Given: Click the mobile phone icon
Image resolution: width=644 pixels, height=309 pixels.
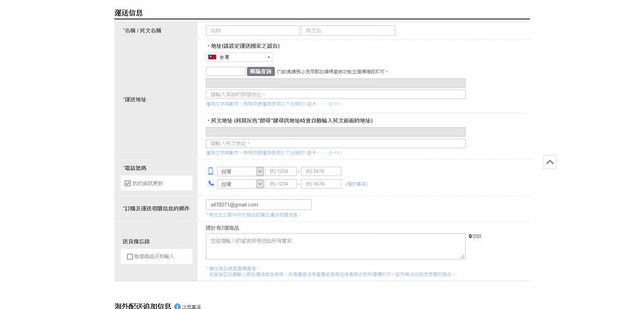Looking at the screenshot, I should click(x=211, y=171).
